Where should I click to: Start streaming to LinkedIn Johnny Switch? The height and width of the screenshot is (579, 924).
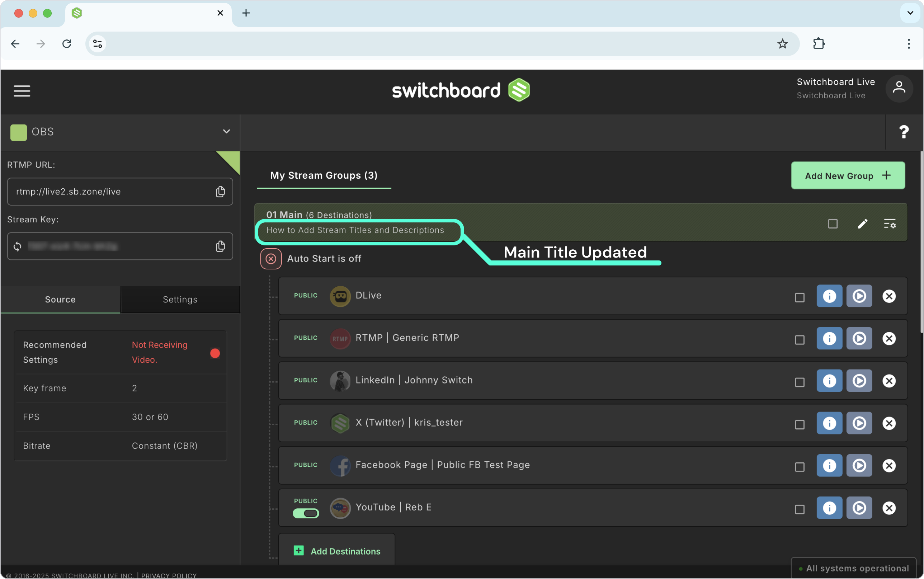[x=859, y=381]
